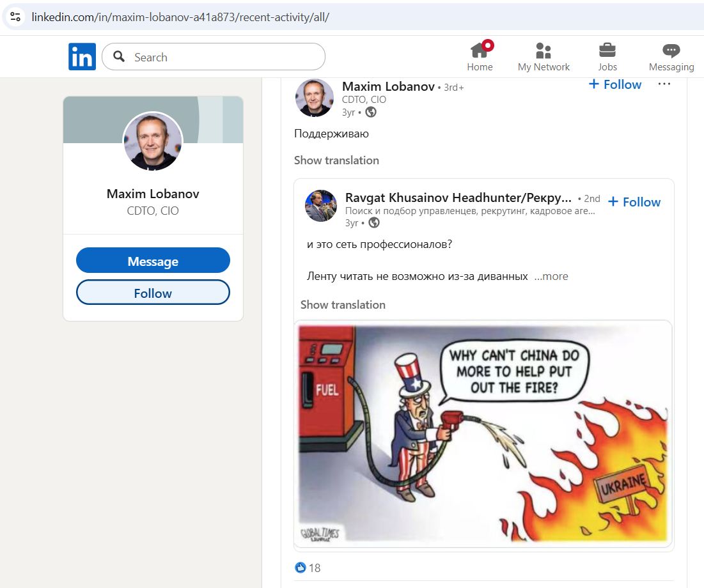Screen dimensions: 704x588
Task: Click the globe visibility icon under Maxim Lobanov post
Action: [371, 112]
